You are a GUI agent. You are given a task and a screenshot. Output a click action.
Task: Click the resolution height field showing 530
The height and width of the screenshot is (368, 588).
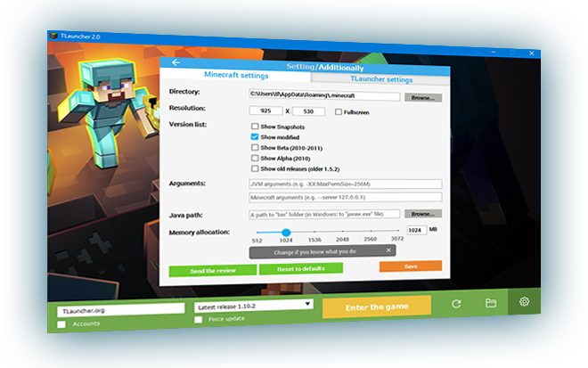point(308,111)
